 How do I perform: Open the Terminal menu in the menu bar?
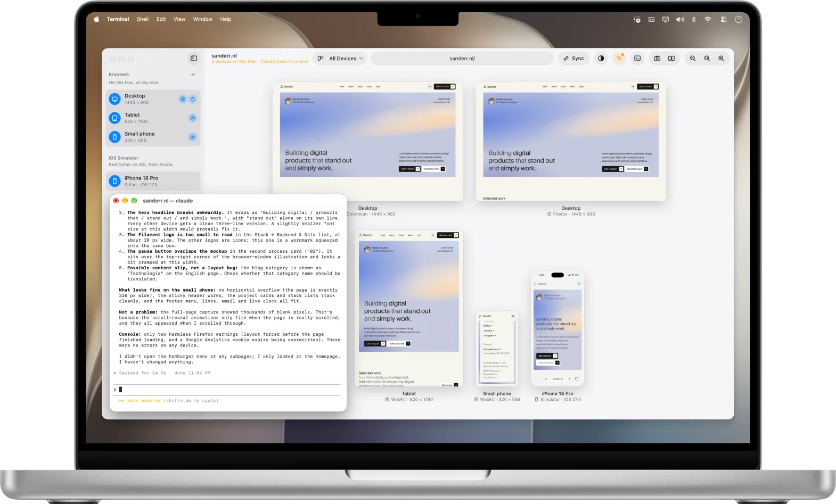[x=118, y=19]
